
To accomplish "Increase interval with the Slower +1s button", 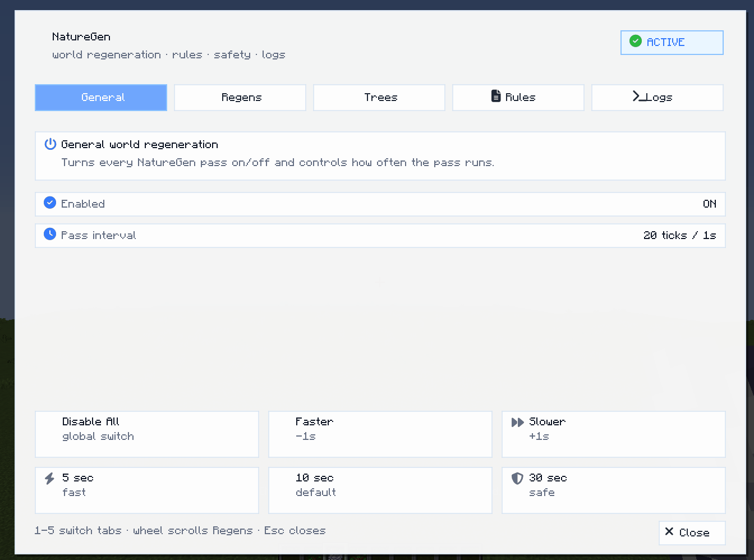I will 614,434.
